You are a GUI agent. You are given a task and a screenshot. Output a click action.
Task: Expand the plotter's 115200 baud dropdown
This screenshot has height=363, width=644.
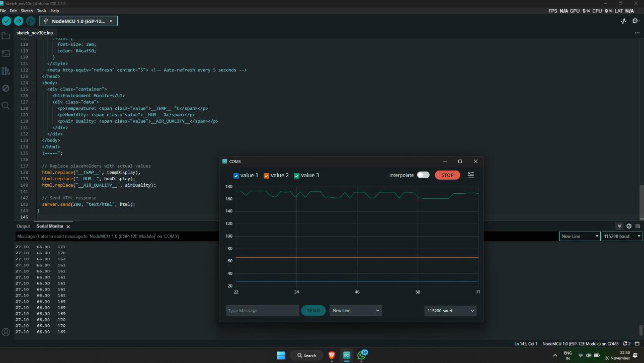click(x=450, y=311)
